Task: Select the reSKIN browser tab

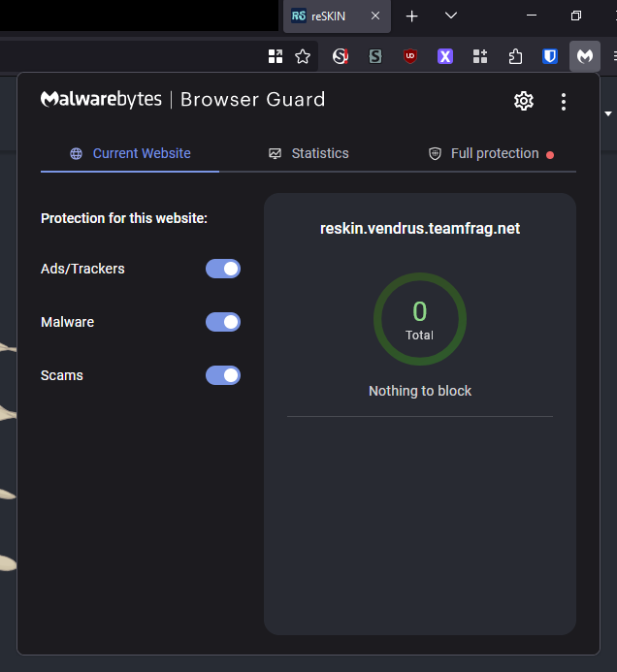Action: click(337, 16)
